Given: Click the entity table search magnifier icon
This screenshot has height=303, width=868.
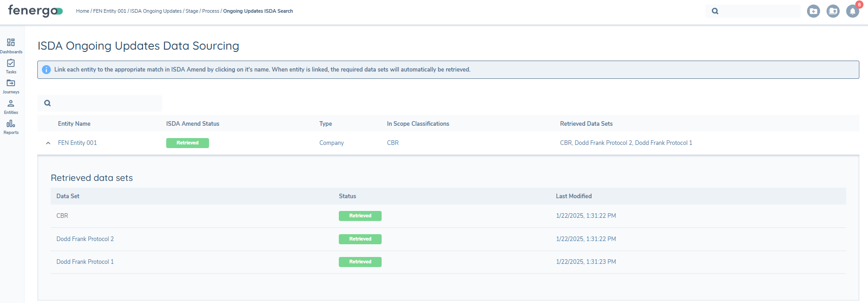Looking at the screenshot, I should tap(47, 103).
